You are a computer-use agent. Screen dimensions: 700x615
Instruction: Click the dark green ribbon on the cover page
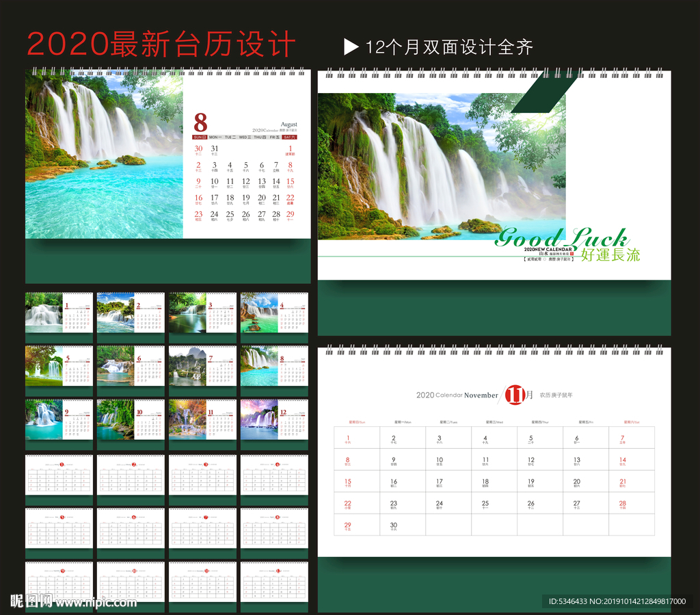537,92
